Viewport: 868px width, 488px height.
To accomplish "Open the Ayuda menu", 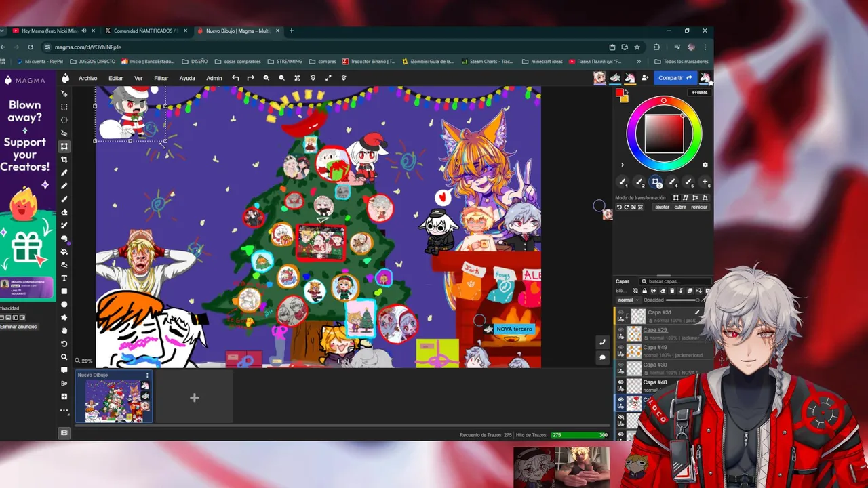I will click(187, 78).
